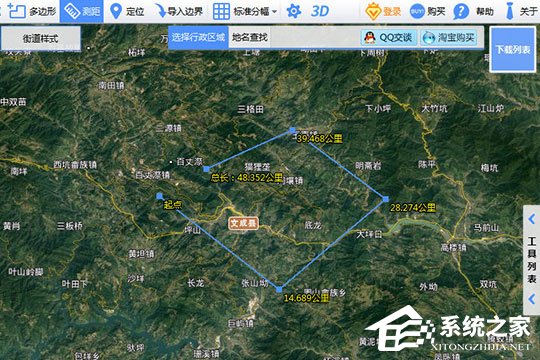The image size is (540, 360).
Task: Activate the 测距 distance measuring tool
Action: click(82, 11)
